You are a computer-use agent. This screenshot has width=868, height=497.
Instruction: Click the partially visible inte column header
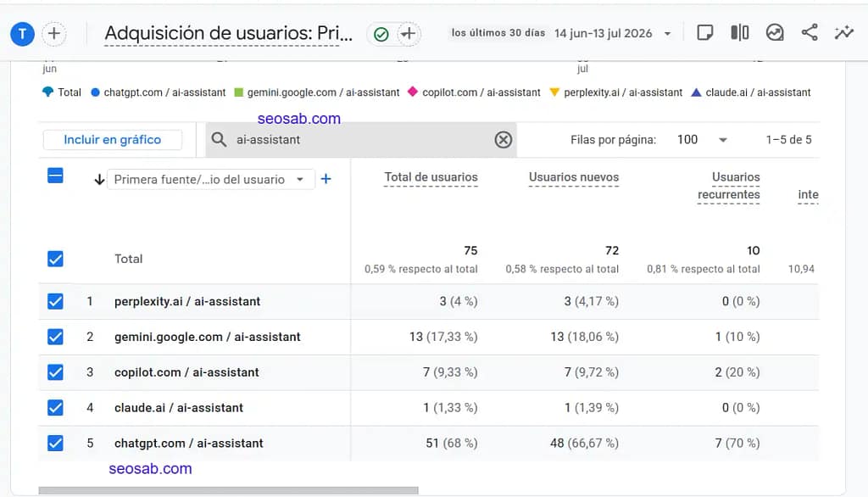click(x=808, y=194)
